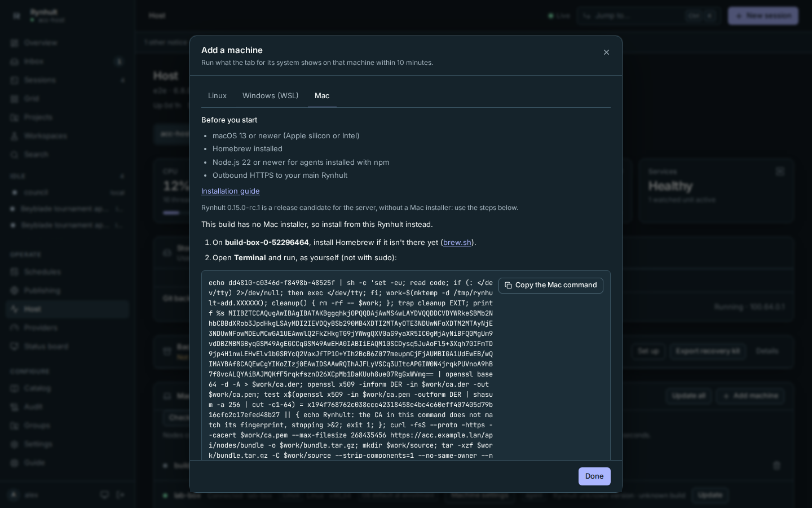The image size is (812, 508).
Task: Click the 'Jump to' search field
Action: [x=648, y=16]
